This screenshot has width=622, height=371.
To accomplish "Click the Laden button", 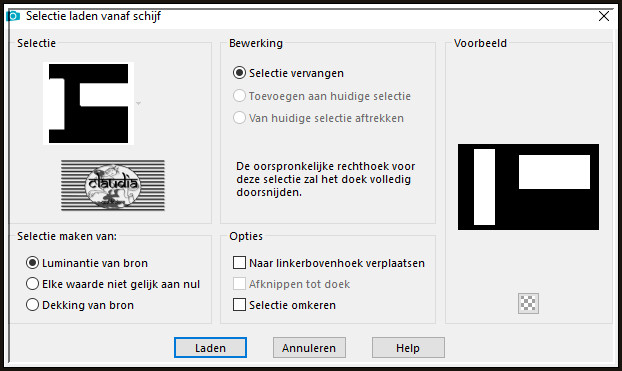I will pos(210,348).
